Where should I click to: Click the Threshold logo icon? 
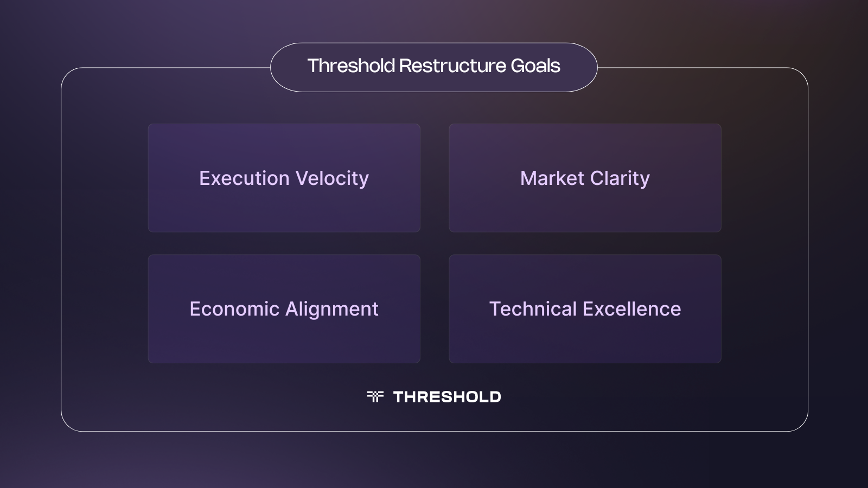coord(375,396)
